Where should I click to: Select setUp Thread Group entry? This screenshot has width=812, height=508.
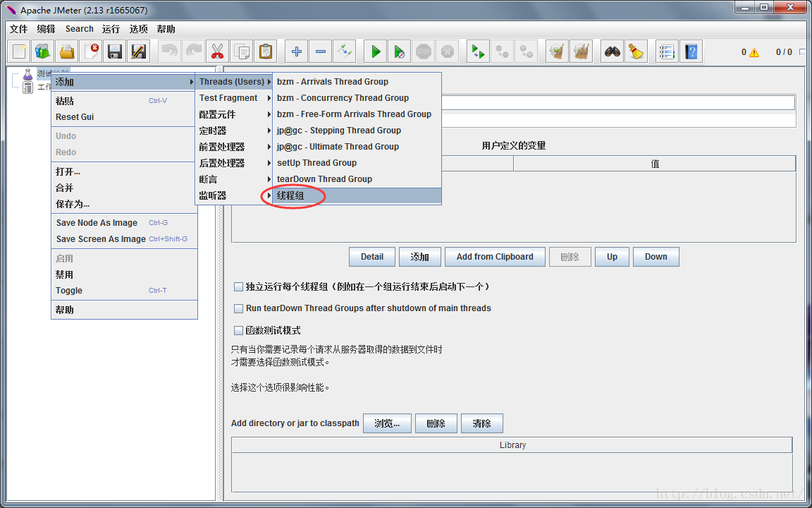pyautogui.click(x=357, y=163)
